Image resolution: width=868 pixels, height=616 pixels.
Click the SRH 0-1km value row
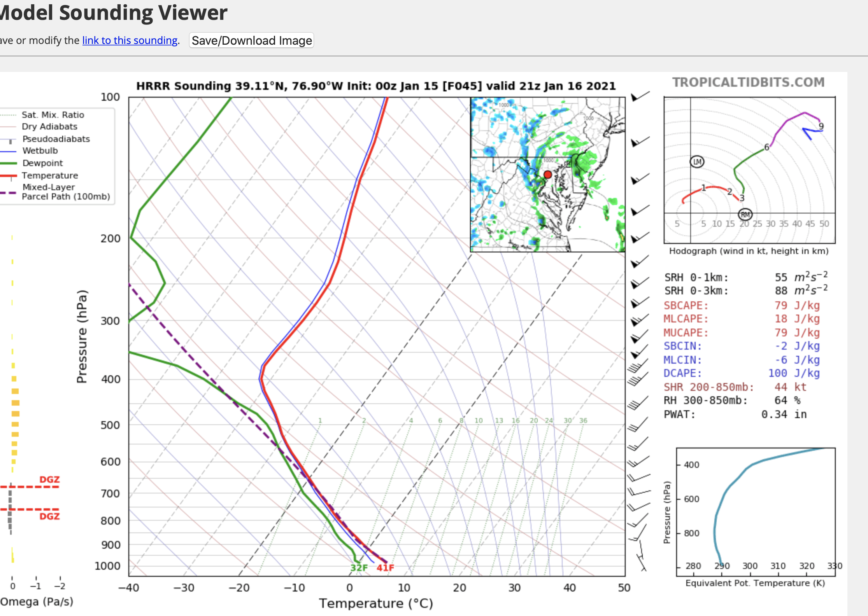click(x=746, y=277)
